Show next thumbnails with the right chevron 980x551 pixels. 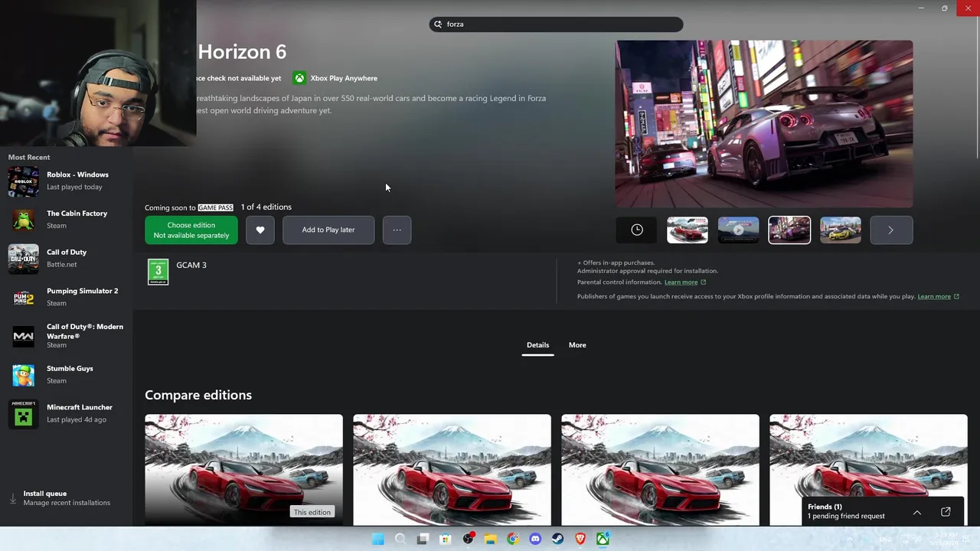891,230
